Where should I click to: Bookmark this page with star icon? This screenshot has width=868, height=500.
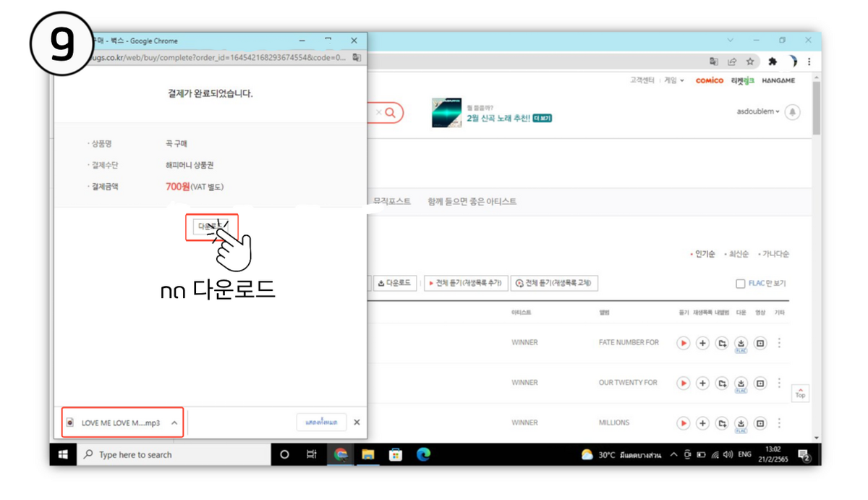tap(750, 62)
